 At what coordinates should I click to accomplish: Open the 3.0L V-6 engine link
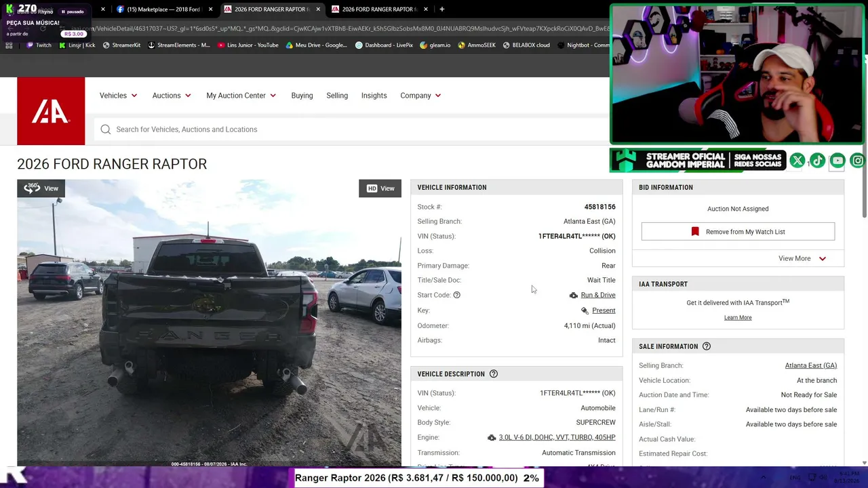point(557,438)
